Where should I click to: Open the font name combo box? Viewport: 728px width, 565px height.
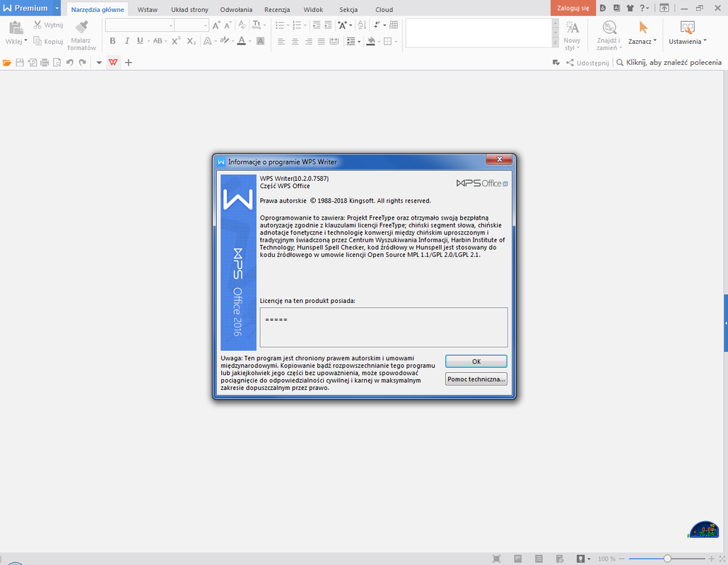click(140, 25)
